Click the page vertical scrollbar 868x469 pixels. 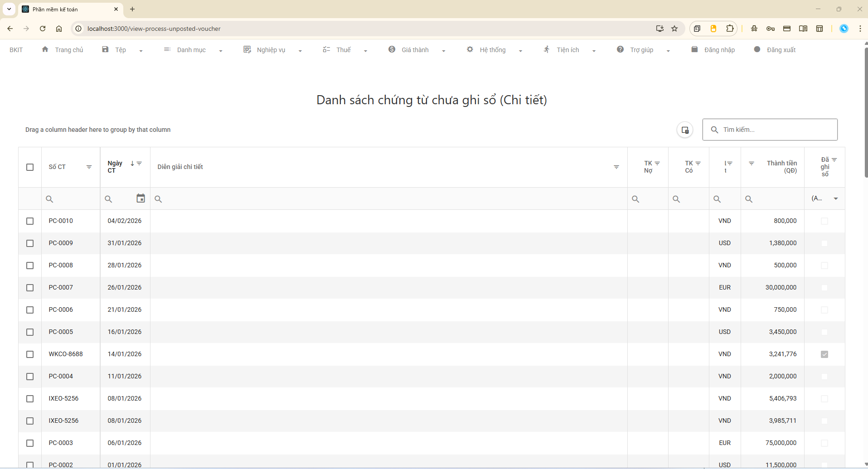[866, 113]
